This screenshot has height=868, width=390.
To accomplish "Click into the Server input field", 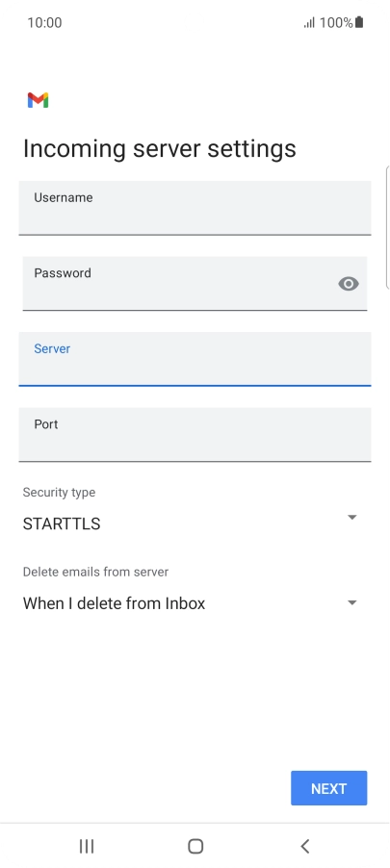I will point(195,359).
